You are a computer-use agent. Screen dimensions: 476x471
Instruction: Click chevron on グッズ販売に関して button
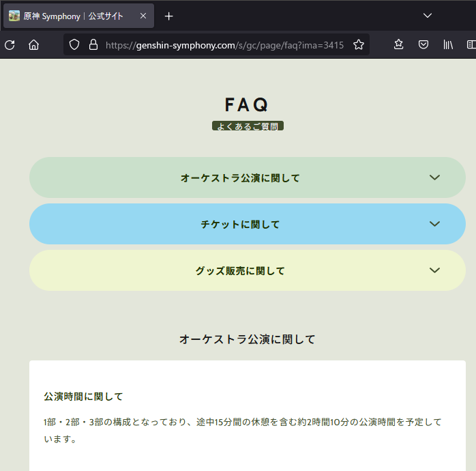click(x=434, y=270)
